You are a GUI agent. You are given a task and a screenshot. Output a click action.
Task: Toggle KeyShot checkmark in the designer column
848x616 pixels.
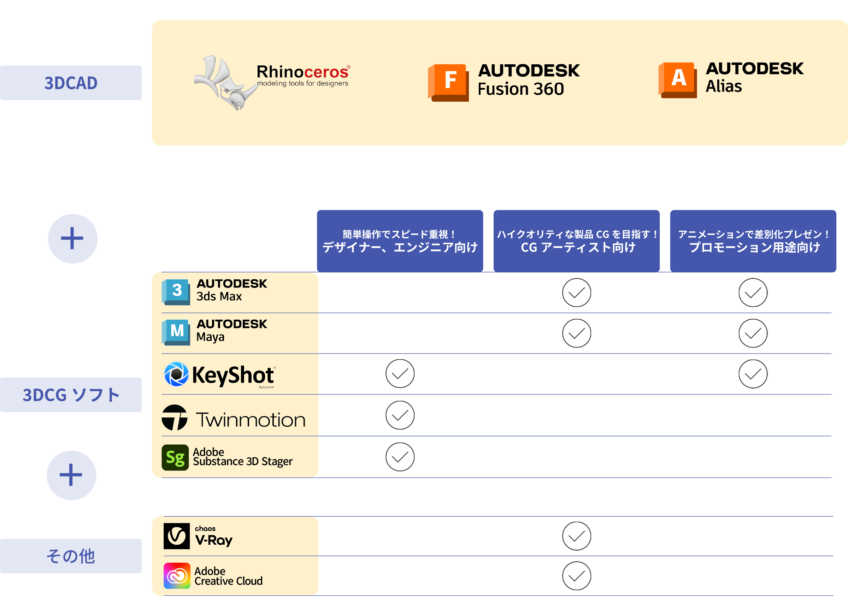click(x=400, y=374)
